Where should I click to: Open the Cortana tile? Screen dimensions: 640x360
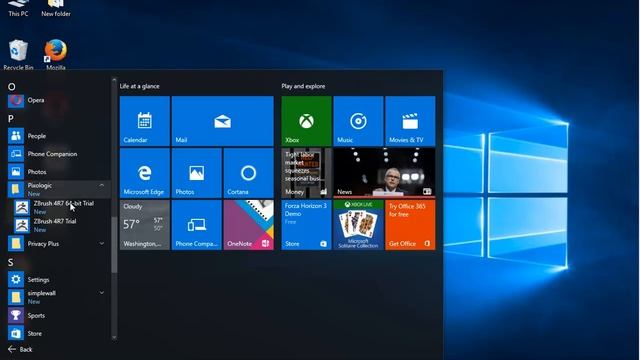coord(249,173)
